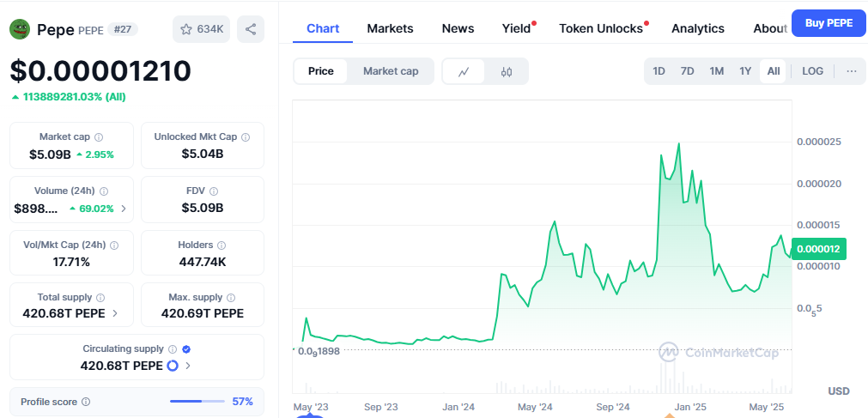
Task: Click the 447.74K holders value
Action: (x=202, y=261)
